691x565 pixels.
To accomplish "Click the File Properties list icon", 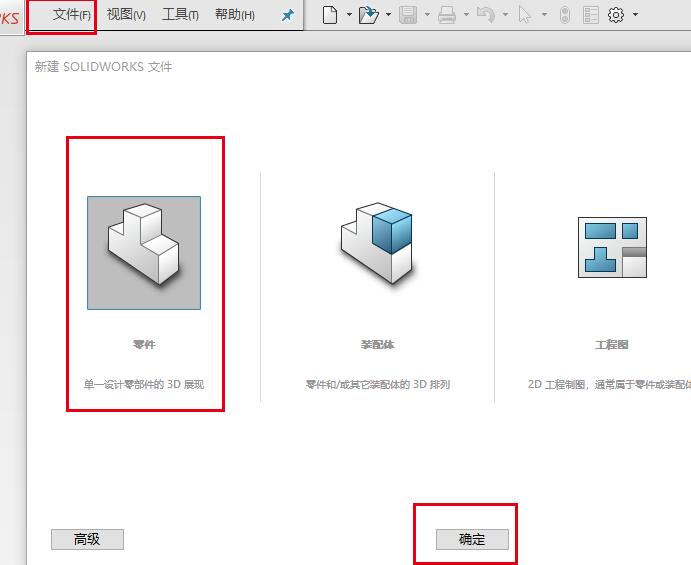I will (x=591, y=15).
